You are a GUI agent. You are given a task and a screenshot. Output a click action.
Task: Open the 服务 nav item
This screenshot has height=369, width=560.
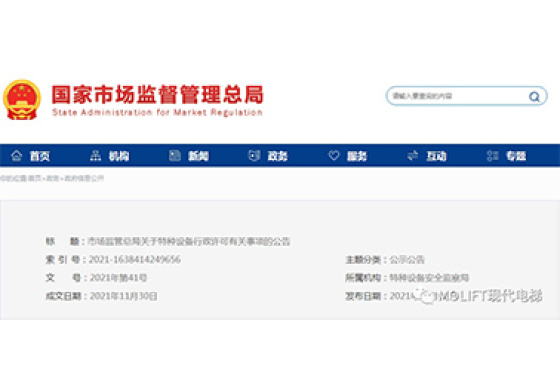point(357,156)
